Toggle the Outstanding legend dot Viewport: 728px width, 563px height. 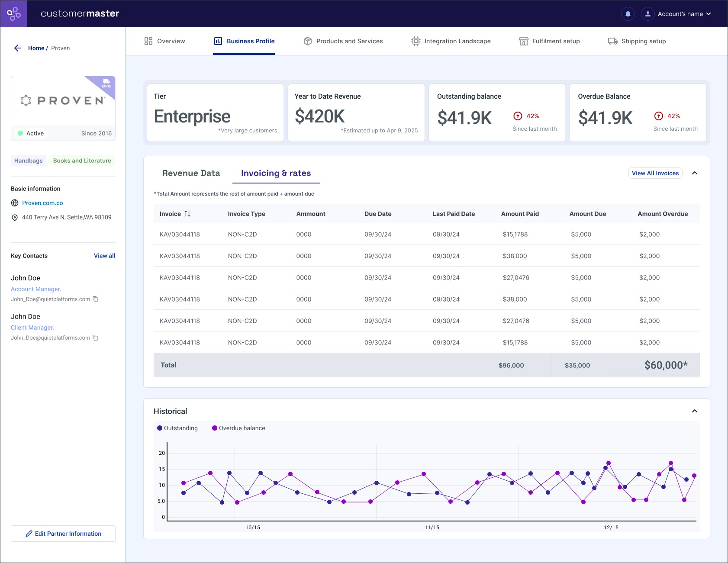coord(160,428)
